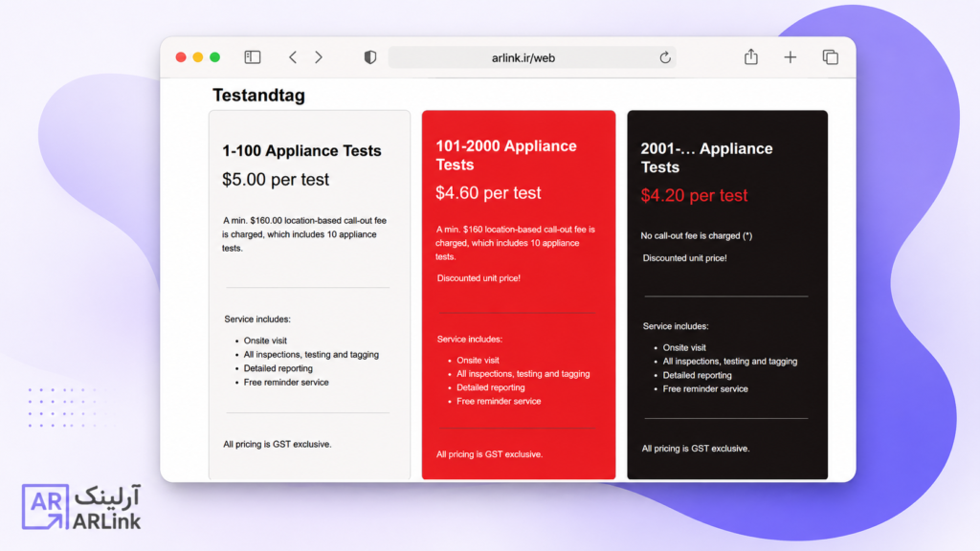
Task: Click 'Free reminder service' in red card
Action: click(x=498, y=401)
